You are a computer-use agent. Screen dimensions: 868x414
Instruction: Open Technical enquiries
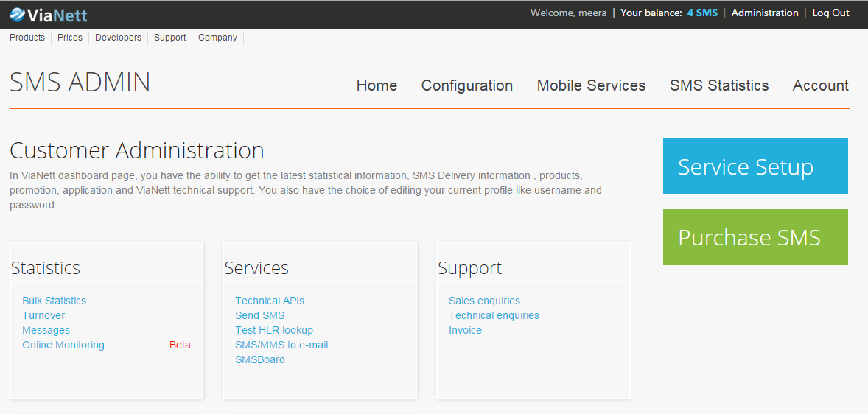494,315
